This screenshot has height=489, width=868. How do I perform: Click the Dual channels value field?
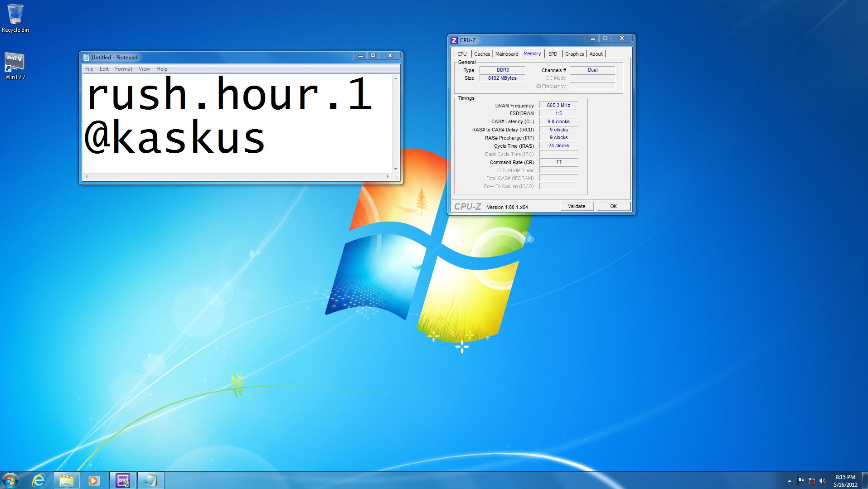592,70
